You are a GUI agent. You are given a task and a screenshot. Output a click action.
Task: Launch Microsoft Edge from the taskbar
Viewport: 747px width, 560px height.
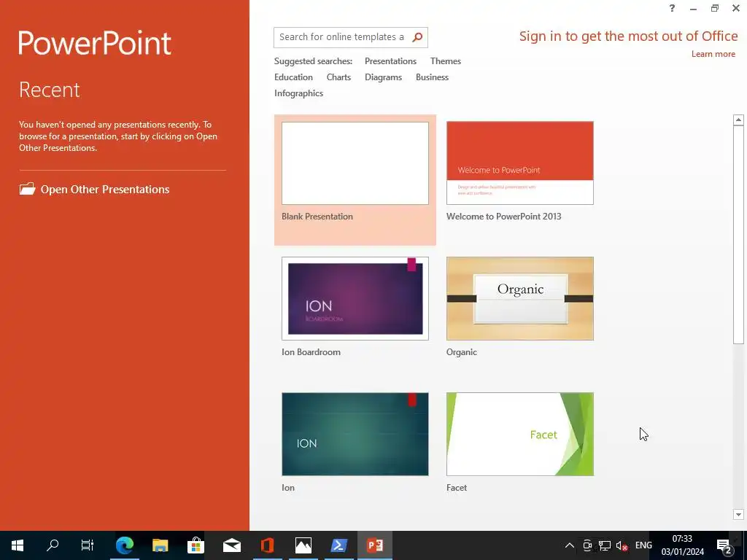tap(124, 545)
